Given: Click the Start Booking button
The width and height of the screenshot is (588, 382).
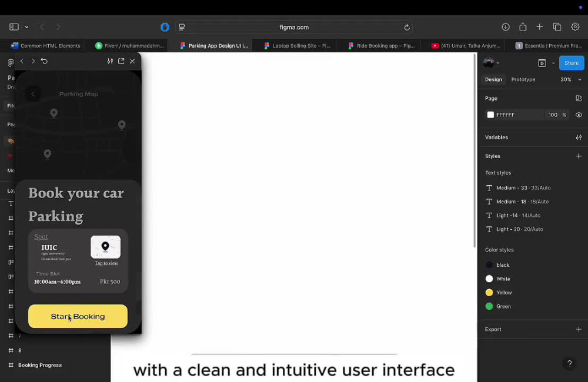Looking at the screenshot, I should click(x=78, y=316).
